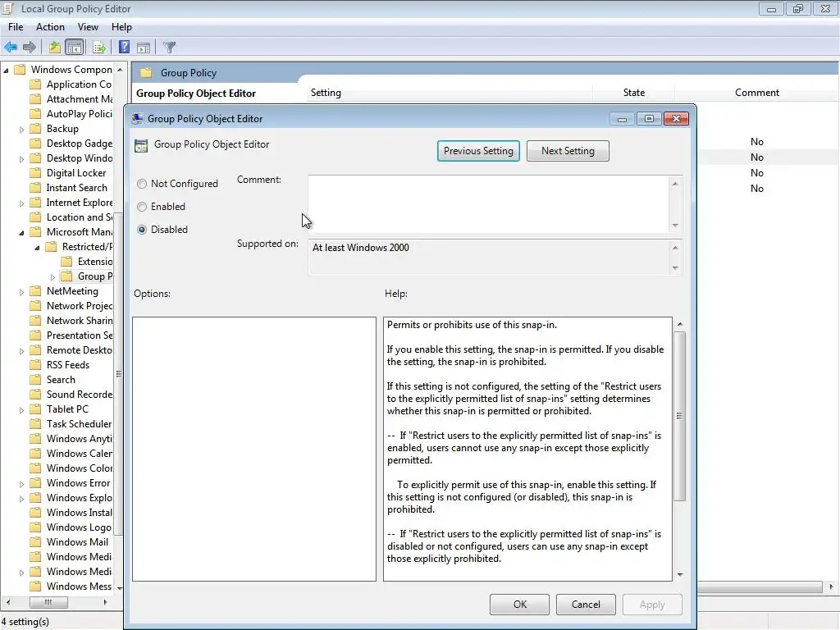Click the dialog title bar snap-in icon

click(137, 118)
